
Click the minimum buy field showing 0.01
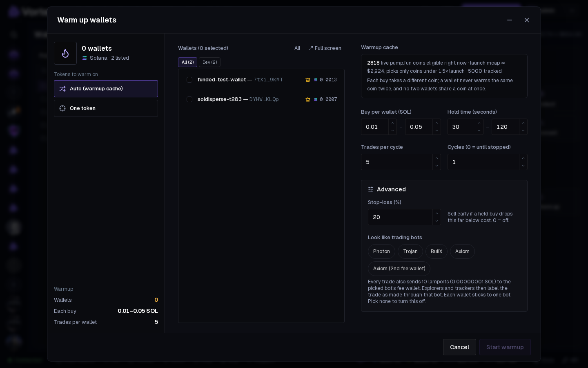[375, 127]
